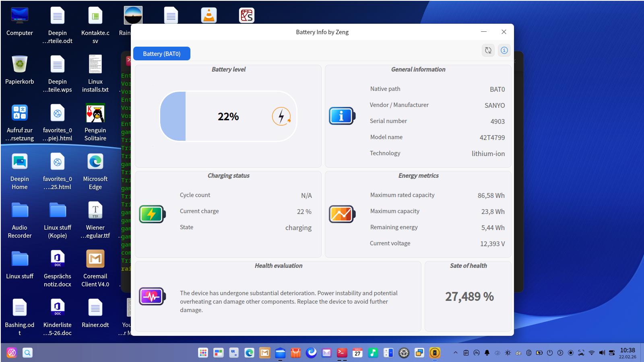Open the search magnifier in the taskbar
644x362 pixels.
[x=27, y=353]
